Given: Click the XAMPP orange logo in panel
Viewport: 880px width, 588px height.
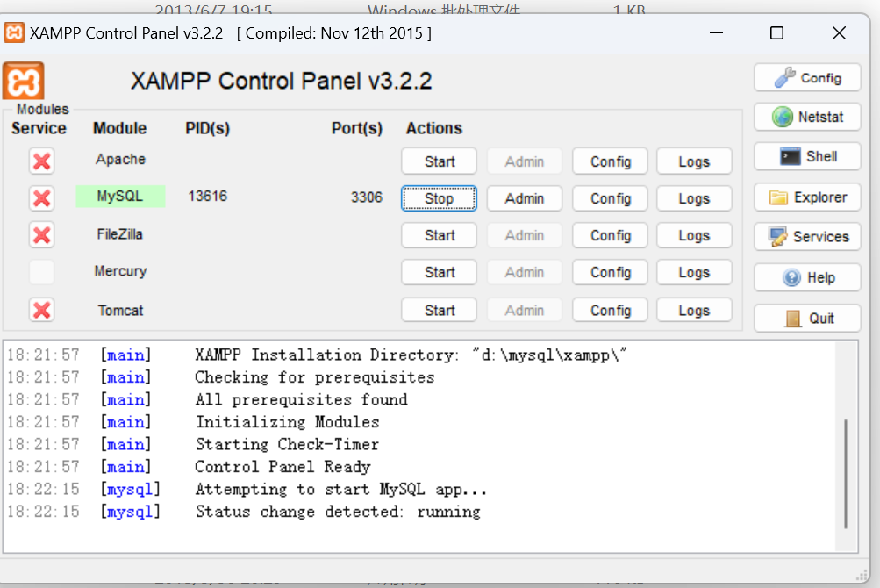Looking at the screenshot, I should 23,82.
